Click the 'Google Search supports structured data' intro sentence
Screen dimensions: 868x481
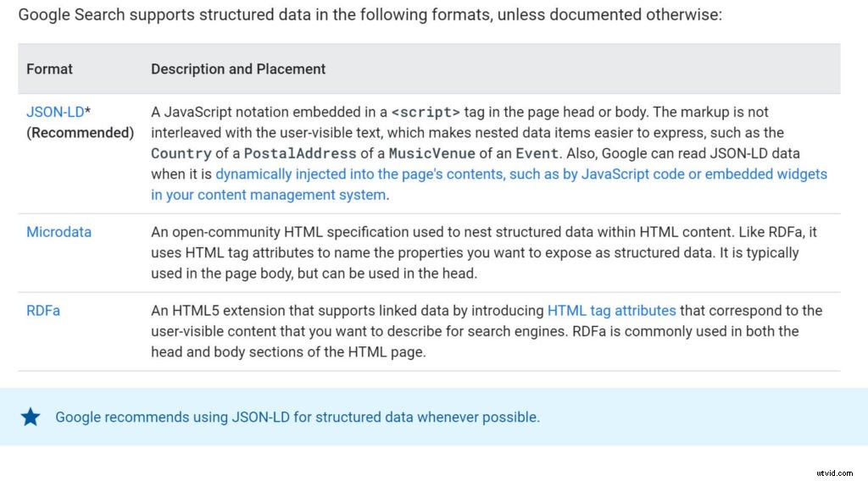(x=370, y=15)
